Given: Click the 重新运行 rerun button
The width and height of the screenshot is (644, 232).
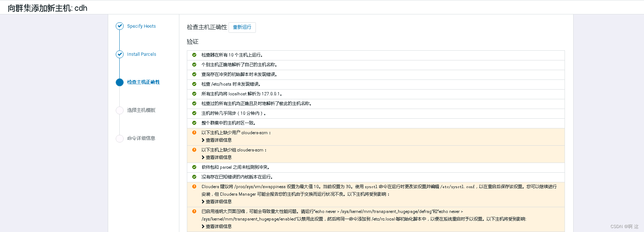Looking at the screenshot, I should (242, 27).
